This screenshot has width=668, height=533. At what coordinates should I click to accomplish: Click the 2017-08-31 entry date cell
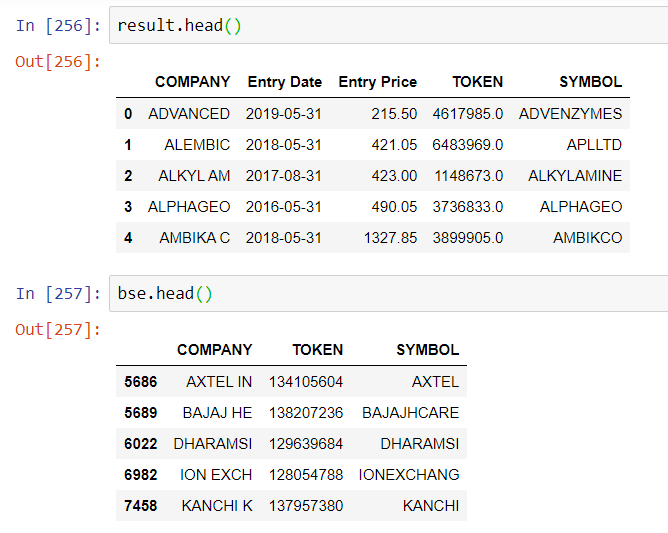(x=284, y=176)
